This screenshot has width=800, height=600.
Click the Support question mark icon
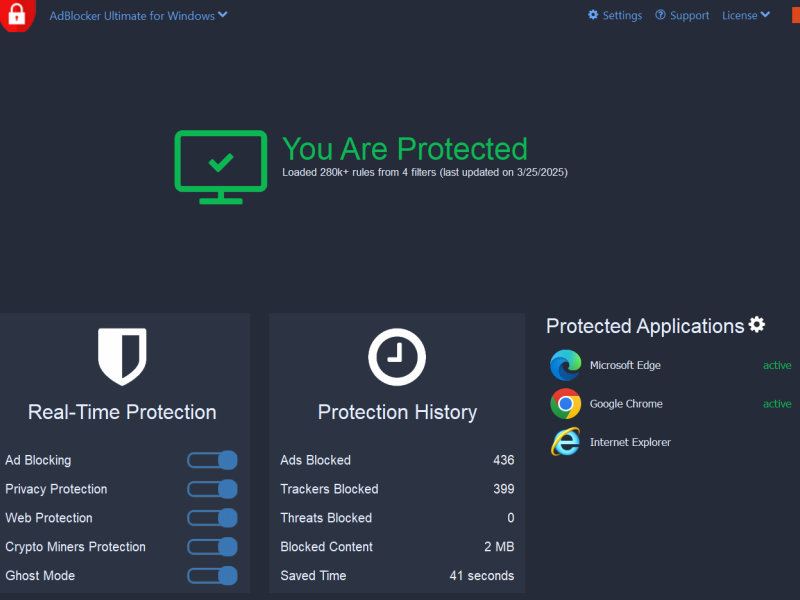pos(660,15)
